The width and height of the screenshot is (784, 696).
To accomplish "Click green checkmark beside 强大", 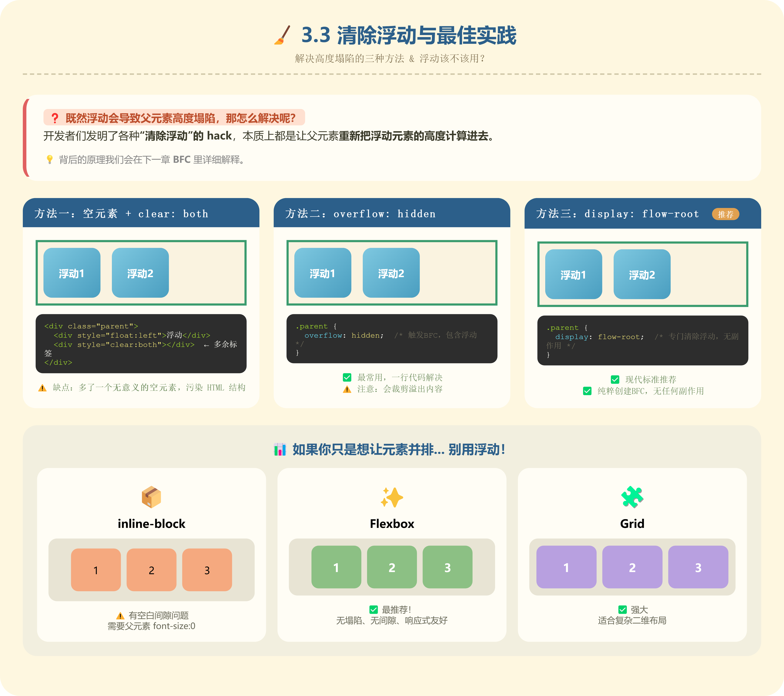I will coord(623,610).
